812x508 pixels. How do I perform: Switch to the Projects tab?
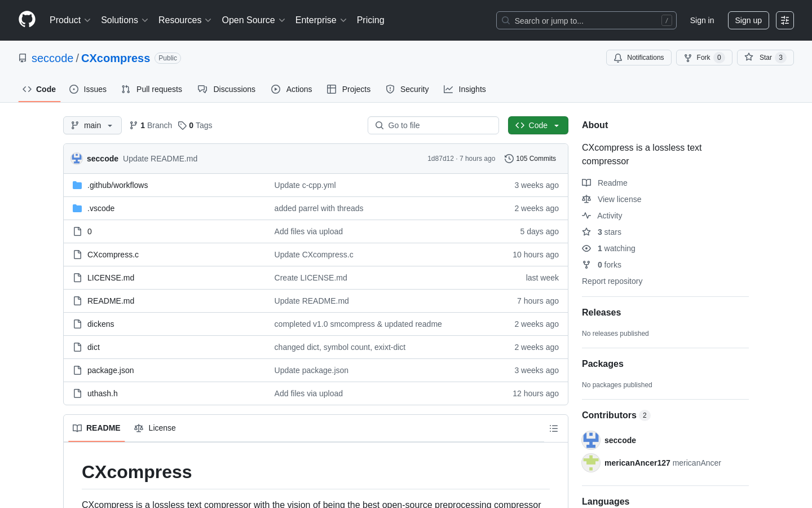click(x=349, y=89)
